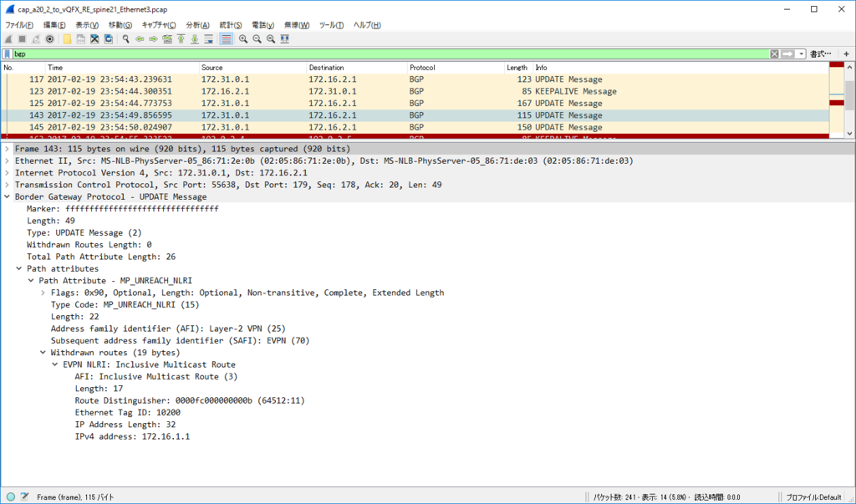Go to specified packet icon
Viewport: 856px width, 504px height.
coord(167,38)
